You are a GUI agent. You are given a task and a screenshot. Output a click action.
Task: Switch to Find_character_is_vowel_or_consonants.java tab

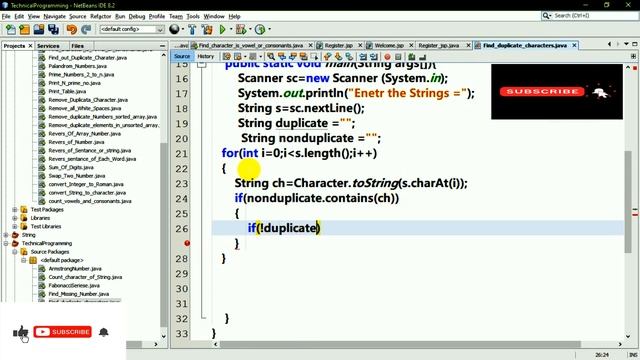click(251, 45)
